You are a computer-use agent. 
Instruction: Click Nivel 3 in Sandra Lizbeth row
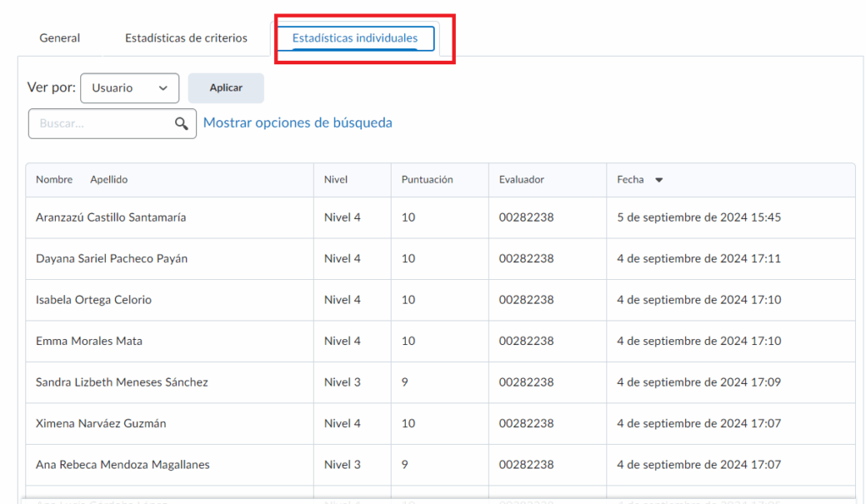pos(343,382)
